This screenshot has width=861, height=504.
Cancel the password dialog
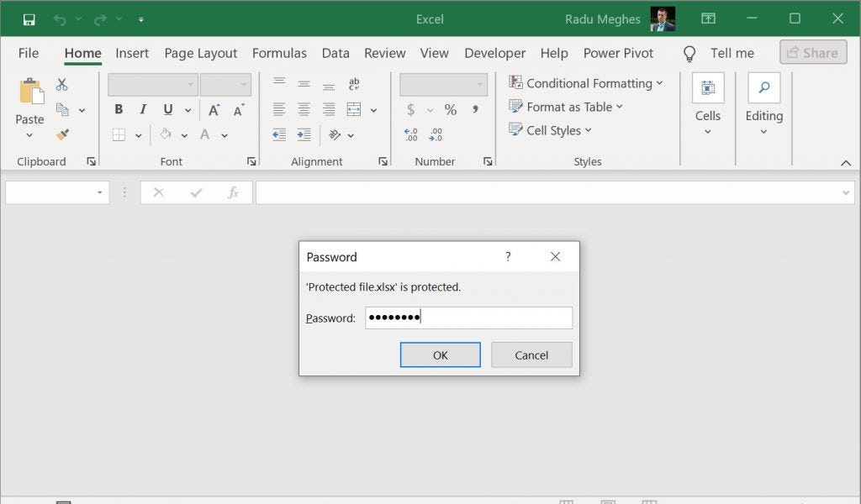[531, 354]
